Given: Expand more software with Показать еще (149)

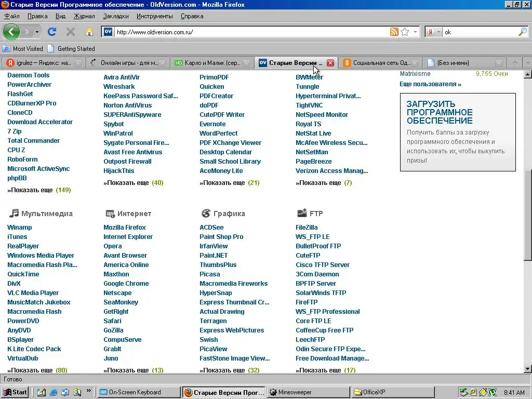Looking at the screenshot, I should (39, 190).
